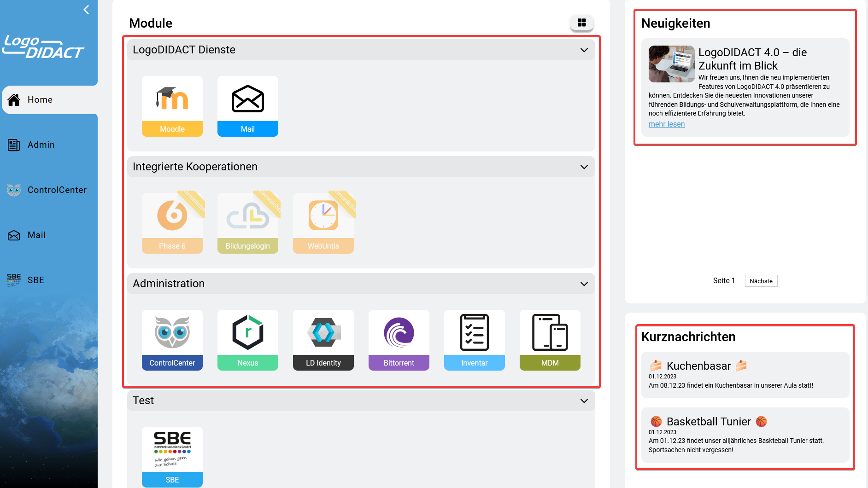The width and height of the screenshot is (868, 488).
Task: Open the Moodle module tile
Action: (x=172, y=106)
